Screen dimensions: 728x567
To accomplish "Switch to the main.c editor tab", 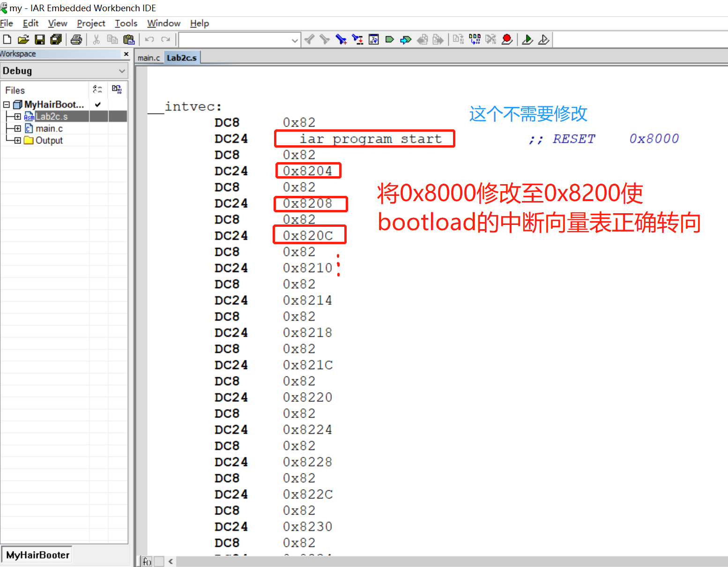I will (149, 58).
